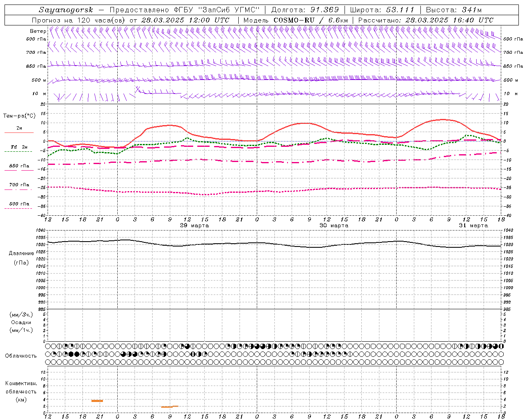Viewport: 525px width, 420px height.
Task: Click the first cloud circle in top cloudiness row
Action: (x=48, y=346)
